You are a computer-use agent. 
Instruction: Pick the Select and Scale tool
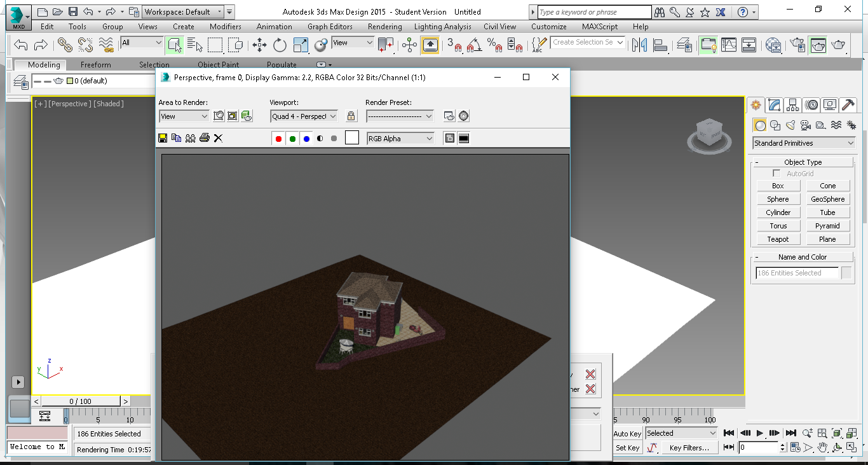301,45
